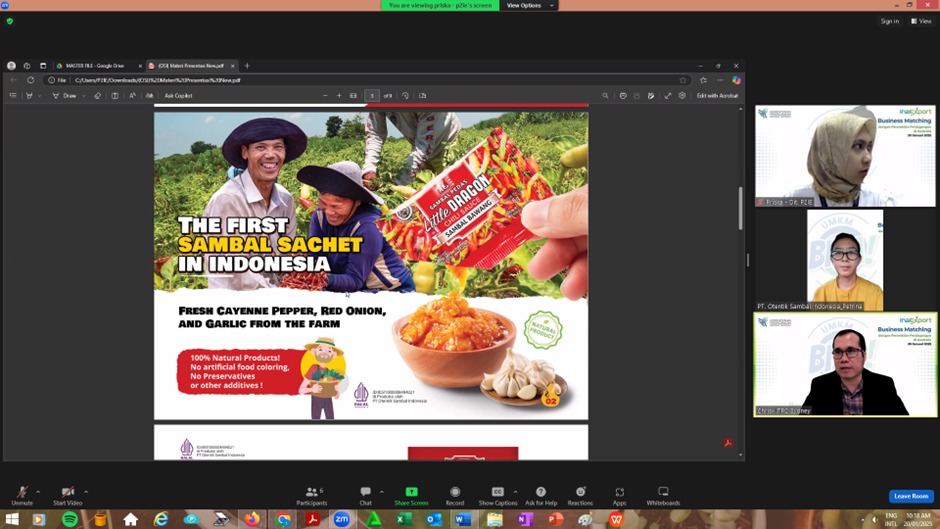
Task: Open Whiteboards in Zoom toolbar
Action: (663, 495)
